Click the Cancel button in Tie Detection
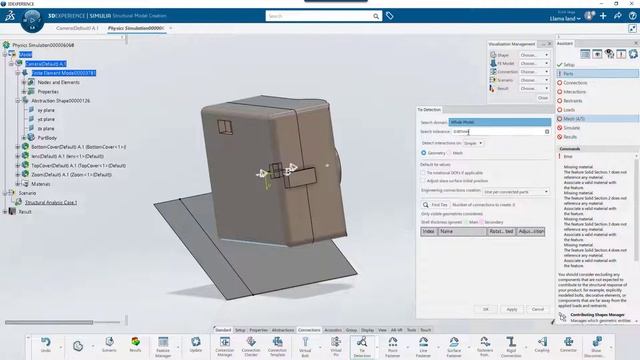Screen dimensions: 640x360 coord(538,309)
